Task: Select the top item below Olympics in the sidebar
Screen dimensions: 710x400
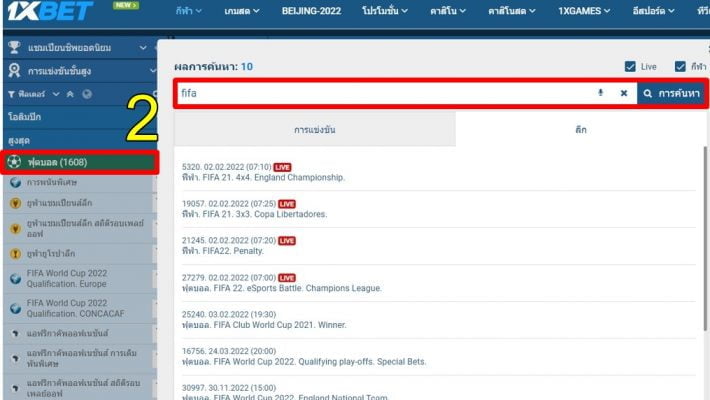Action: 80,140
